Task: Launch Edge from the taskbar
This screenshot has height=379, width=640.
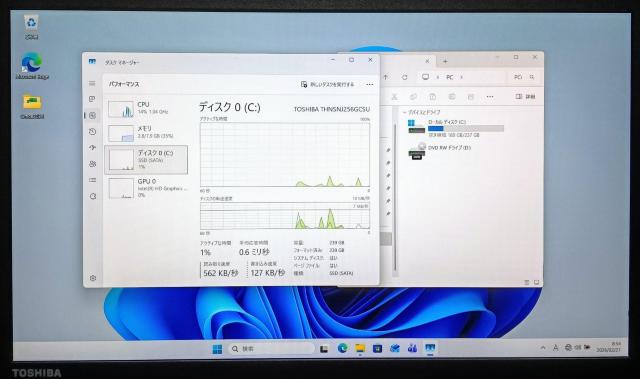Action: coord(342,348)
